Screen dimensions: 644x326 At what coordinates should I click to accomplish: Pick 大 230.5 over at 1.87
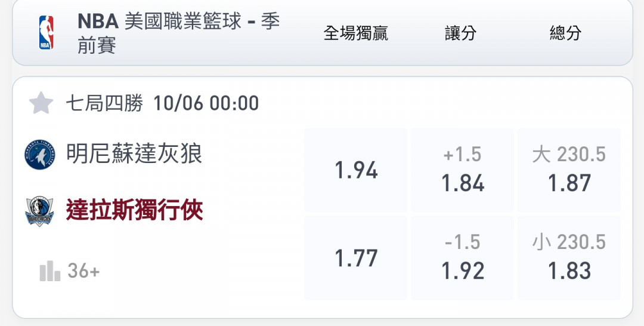569,171
